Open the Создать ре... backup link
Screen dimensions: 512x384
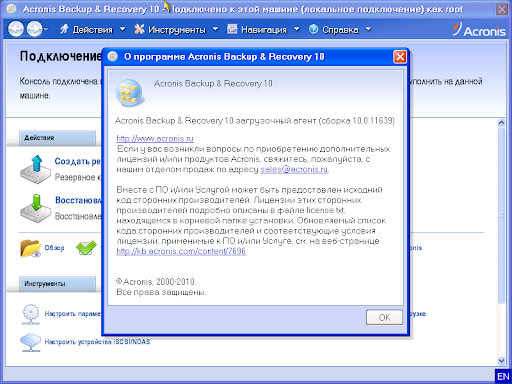(x=77, y=161)
